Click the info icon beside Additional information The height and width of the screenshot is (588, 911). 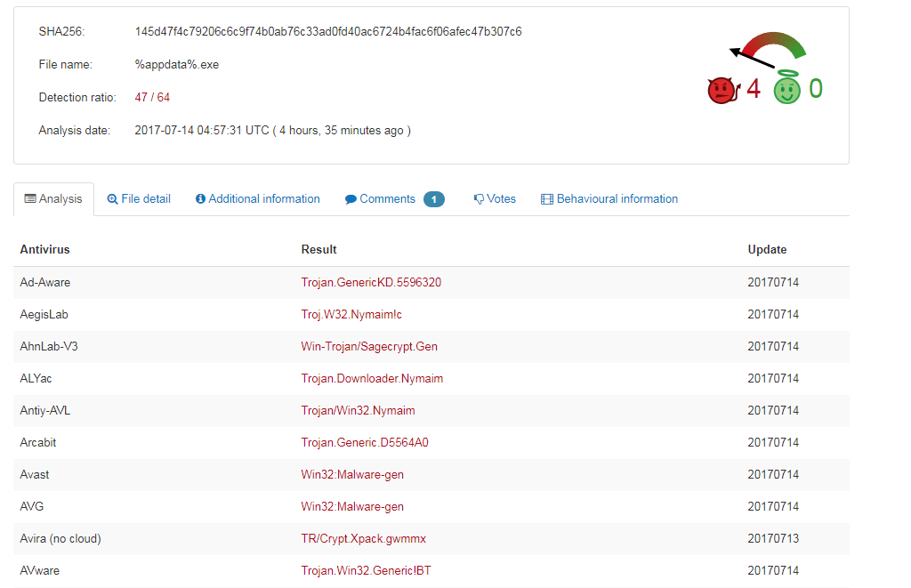tap(200, 198)
